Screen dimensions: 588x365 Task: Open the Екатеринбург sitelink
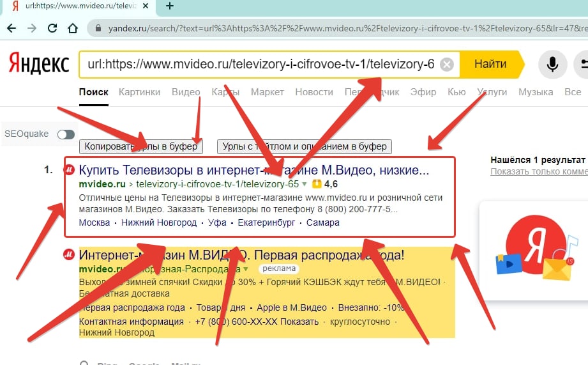point(266,222)
